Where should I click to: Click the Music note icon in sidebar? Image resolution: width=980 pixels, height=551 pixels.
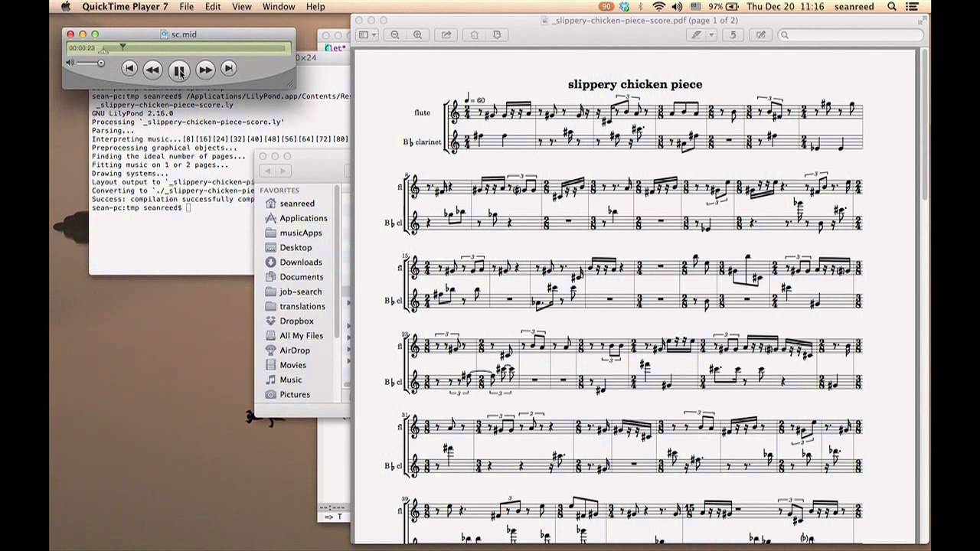(271, 380)
